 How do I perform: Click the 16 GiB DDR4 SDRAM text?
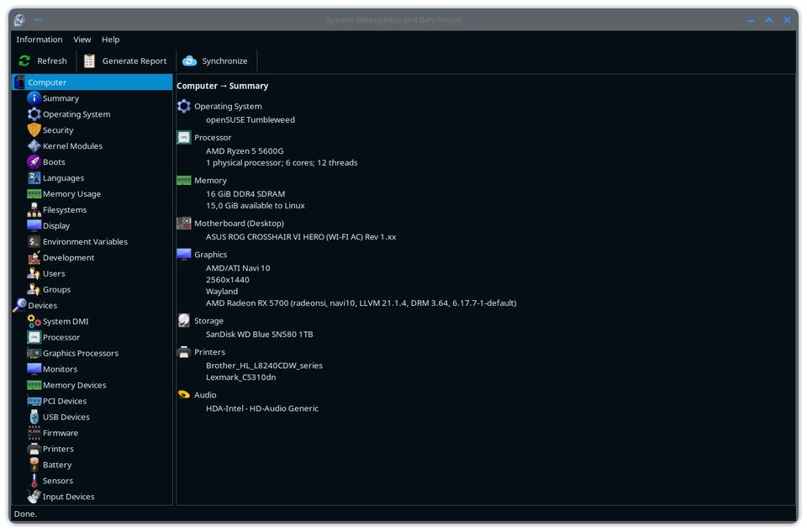tap(245, 194)
